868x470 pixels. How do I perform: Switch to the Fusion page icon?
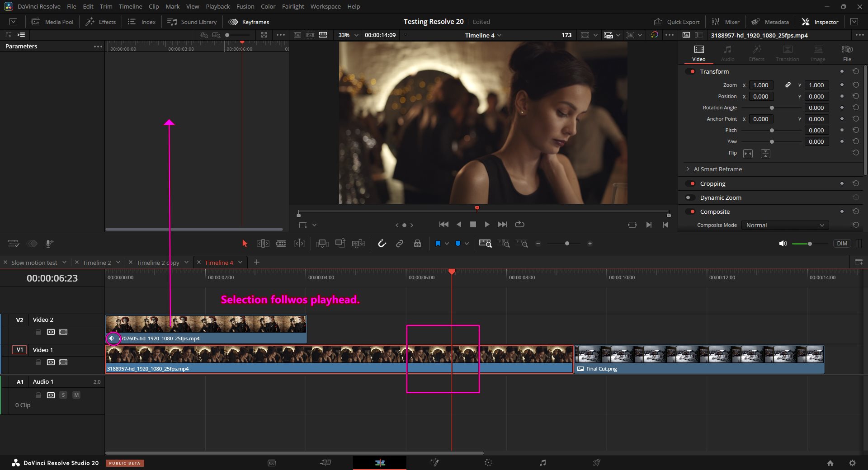[434, 462]
